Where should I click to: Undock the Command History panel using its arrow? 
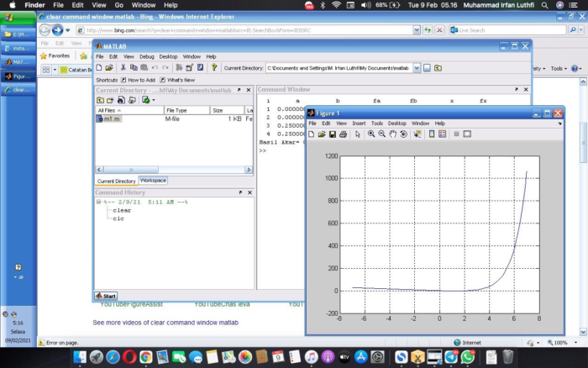(240, 192)
